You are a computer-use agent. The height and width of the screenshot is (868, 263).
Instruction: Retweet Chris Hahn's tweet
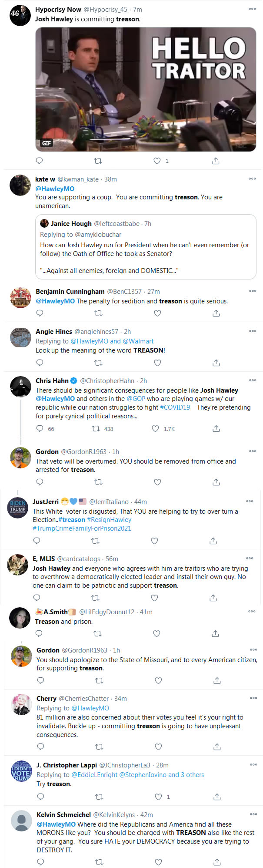[x=96, y=429]
